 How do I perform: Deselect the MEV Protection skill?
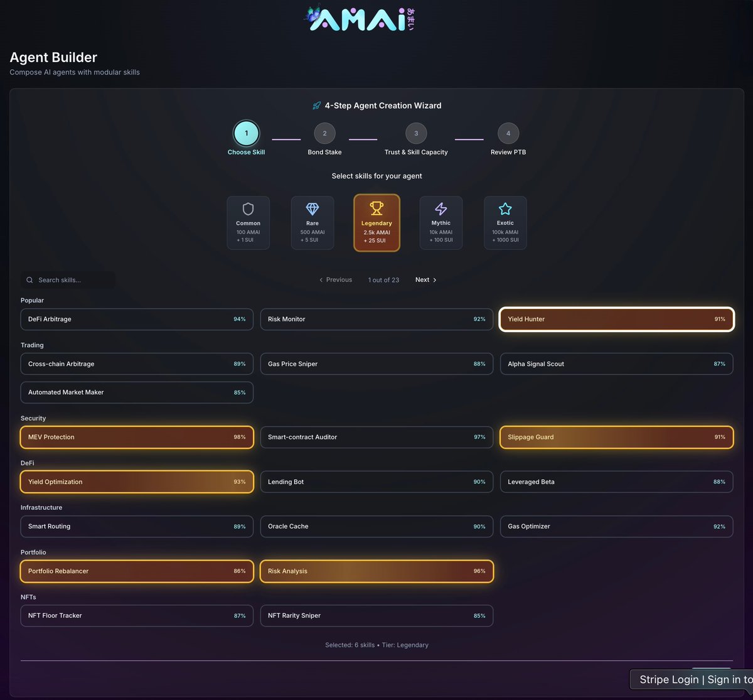tap(136, 437)
